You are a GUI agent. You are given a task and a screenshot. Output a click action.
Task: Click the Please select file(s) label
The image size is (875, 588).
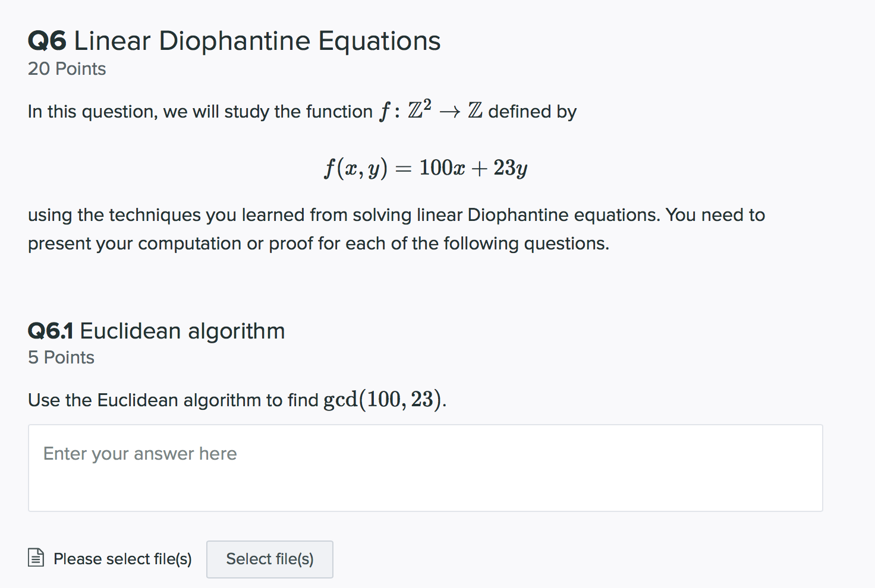(122, 559)
